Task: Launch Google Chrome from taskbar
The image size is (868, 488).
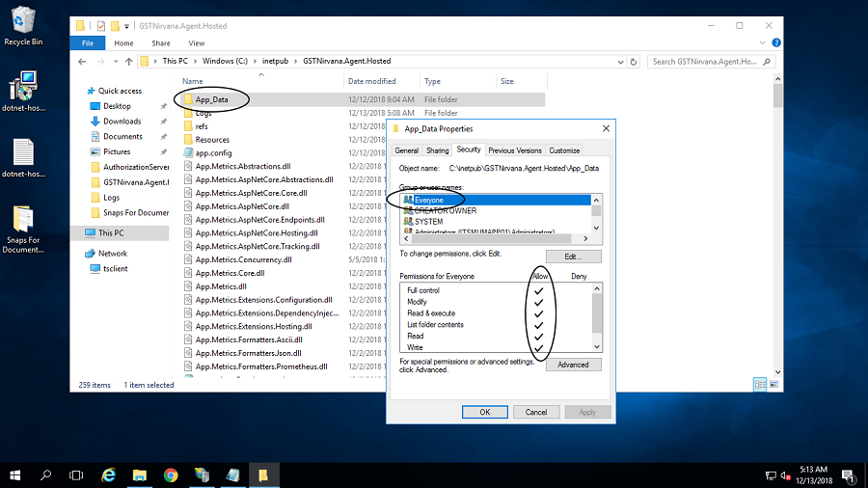Action: pos(171,474)
